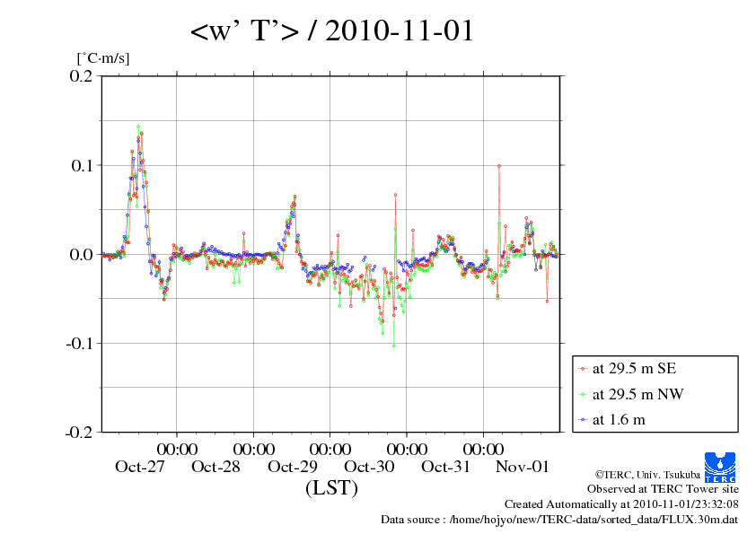Click the legend entry "at 1.6 m"

619,420
